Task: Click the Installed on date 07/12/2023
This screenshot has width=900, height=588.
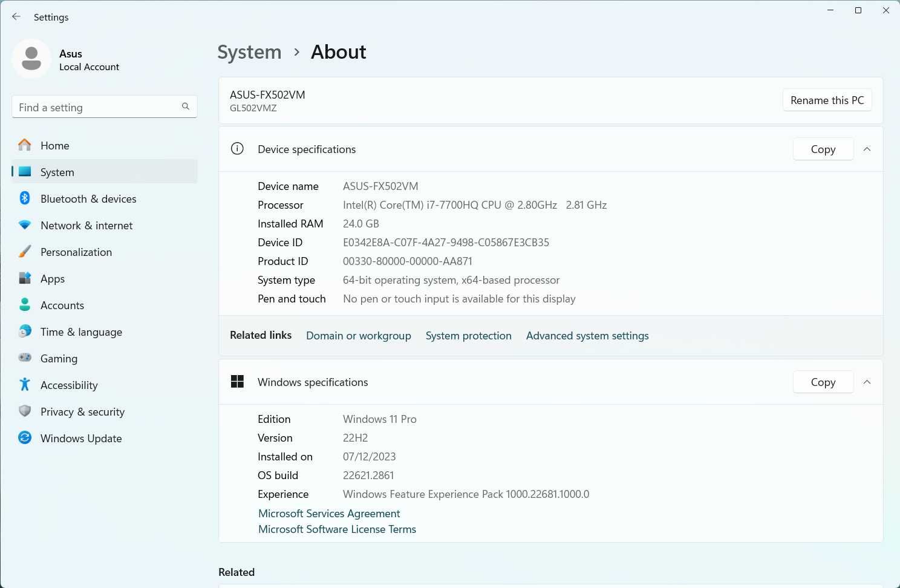Action: click(369, 456)
